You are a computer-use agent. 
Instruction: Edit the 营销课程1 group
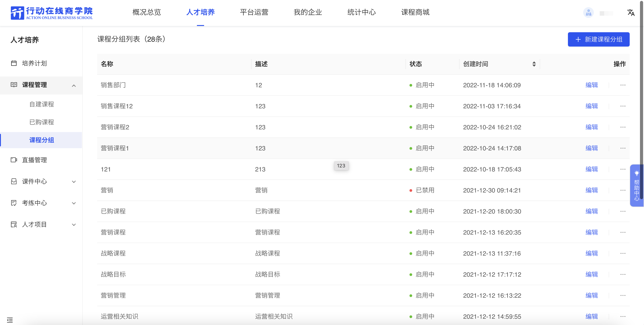point(591,148)
